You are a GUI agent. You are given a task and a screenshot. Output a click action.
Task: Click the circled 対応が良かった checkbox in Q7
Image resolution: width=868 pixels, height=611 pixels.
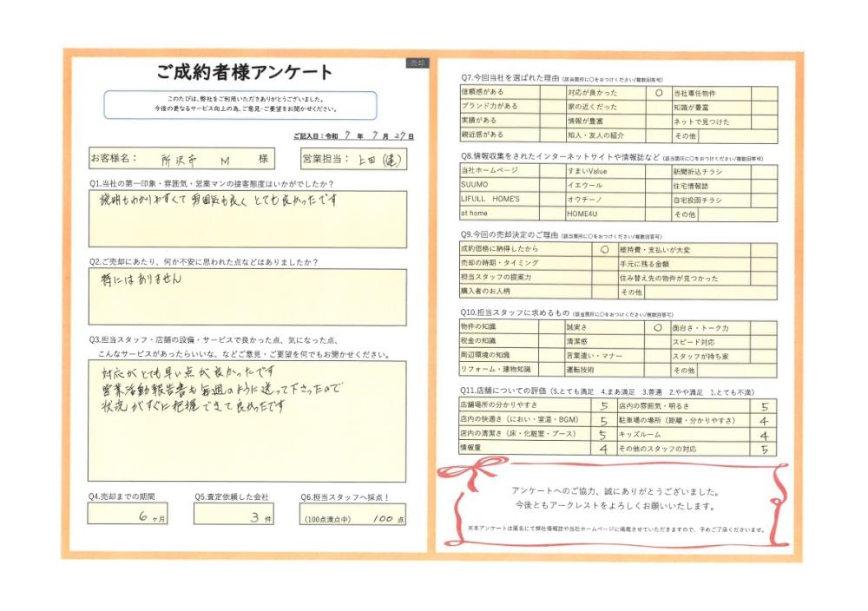[x=659, y=93]
